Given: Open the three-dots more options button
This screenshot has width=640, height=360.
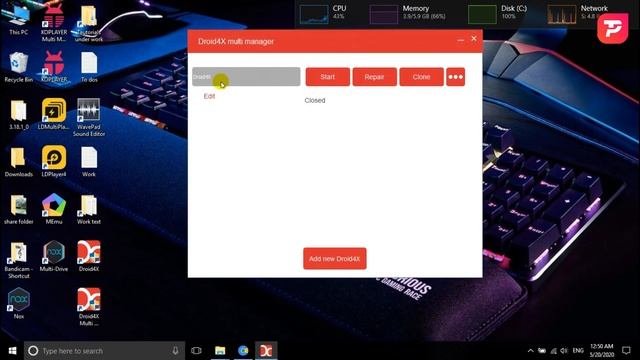Looking at the screenshot, I should coord(456,77).
